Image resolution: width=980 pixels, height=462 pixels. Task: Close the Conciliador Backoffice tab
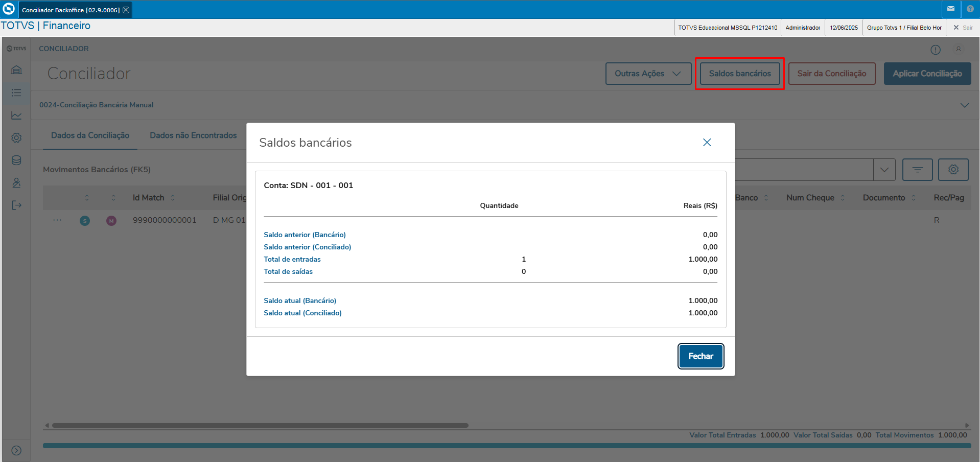tap(126, 10)
